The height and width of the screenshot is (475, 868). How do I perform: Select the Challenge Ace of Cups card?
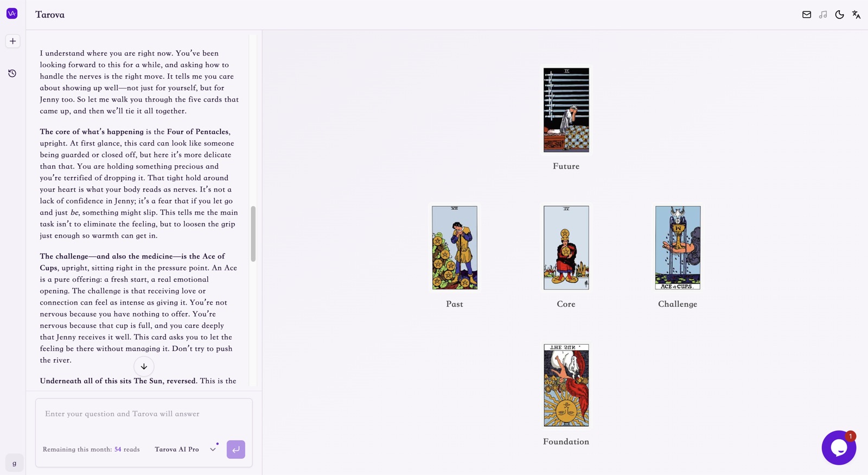[678, 248]
